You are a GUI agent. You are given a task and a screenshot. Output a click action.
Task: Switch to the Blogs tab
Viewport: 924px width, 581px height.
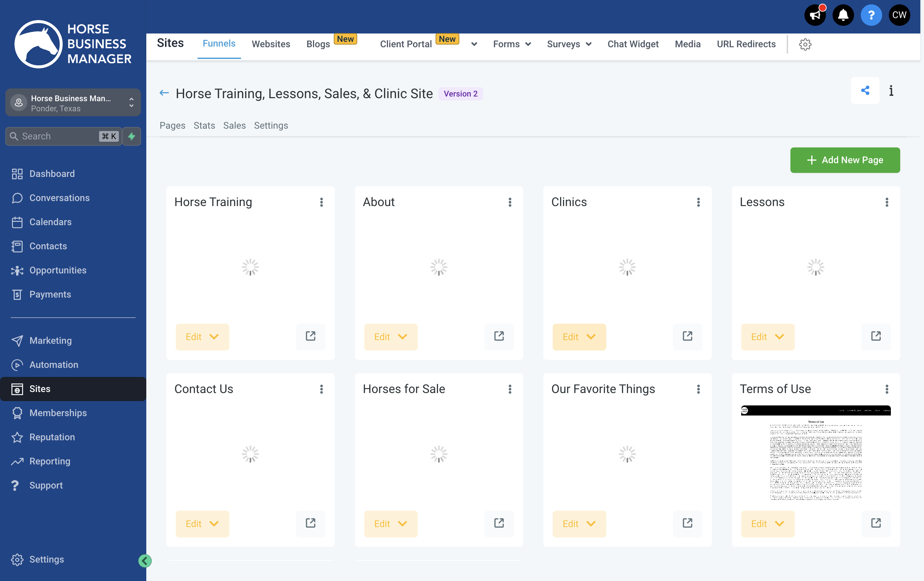(x=318, y=44)
